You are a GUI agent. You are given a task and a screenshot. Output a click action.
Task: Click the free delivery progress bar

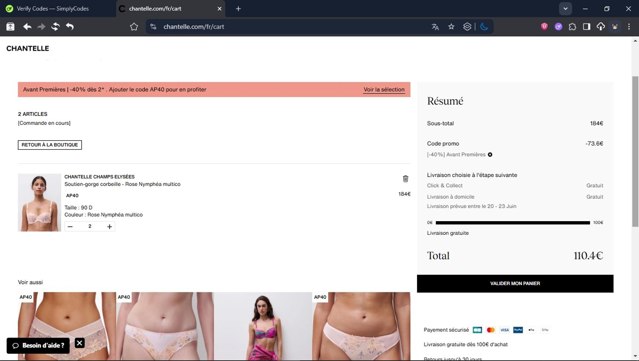[513, 222]
